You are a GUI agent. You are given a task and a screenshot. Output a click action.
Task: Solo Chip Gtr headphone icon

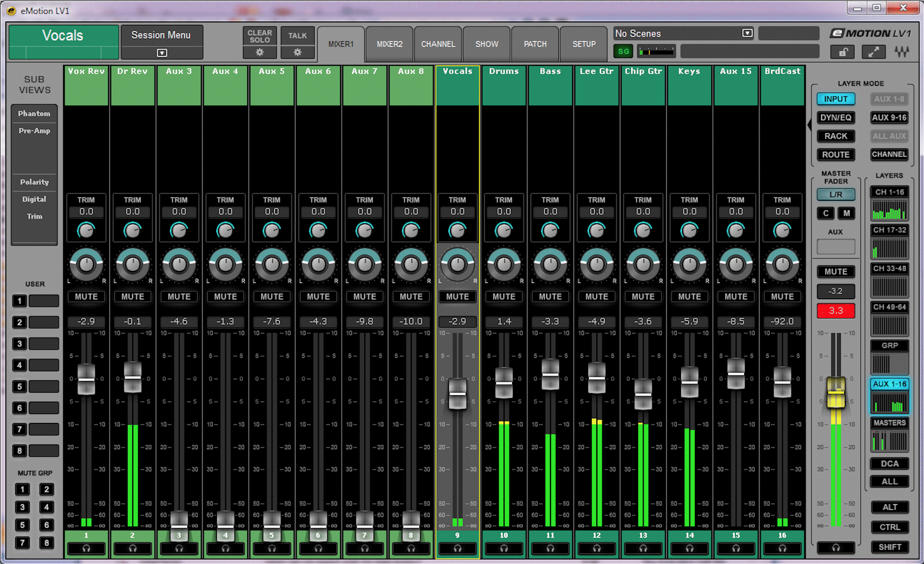coord(643,548)
